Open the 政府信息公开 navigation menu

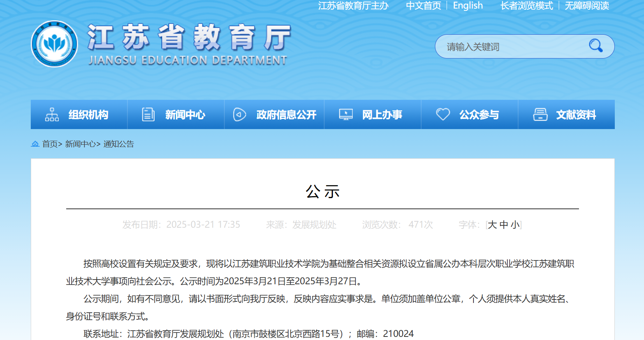tap(286, 115)
